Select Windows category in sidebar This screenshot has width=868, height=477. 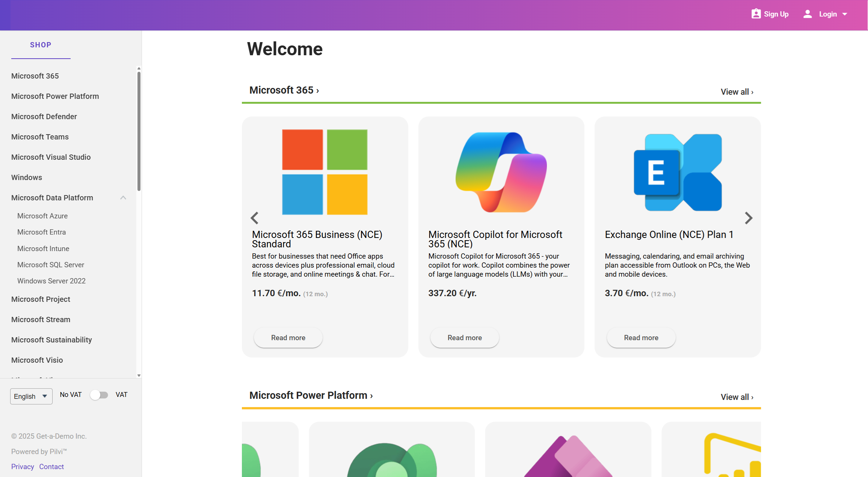(x=26, y=177)
